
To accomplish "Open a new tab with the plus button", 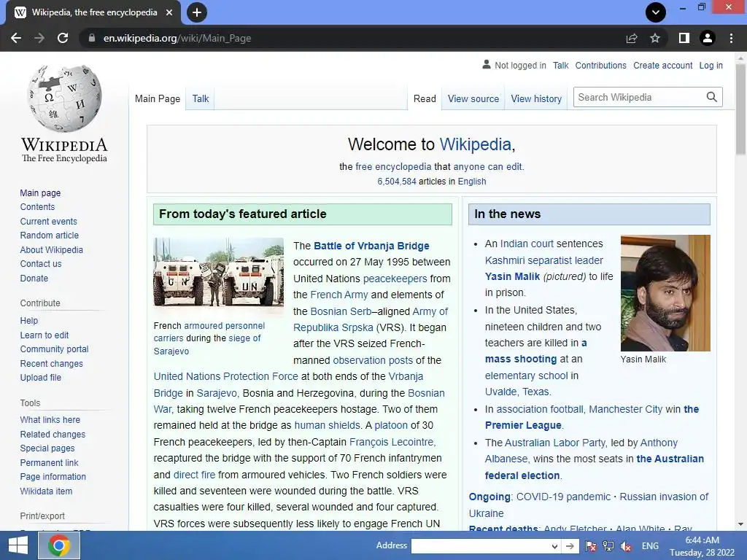I will point(197,12).
